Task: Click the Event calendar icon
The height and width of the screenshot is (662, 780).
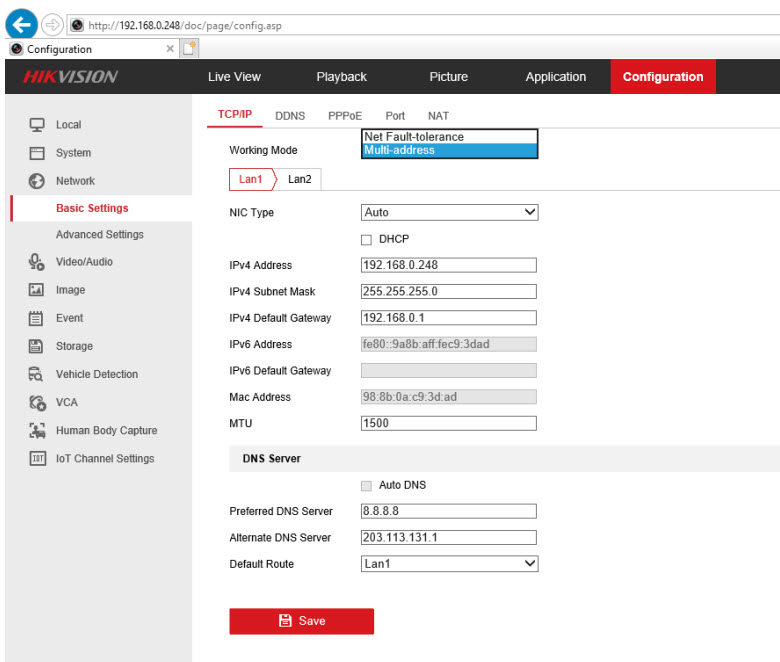Action: pos(37,318)
